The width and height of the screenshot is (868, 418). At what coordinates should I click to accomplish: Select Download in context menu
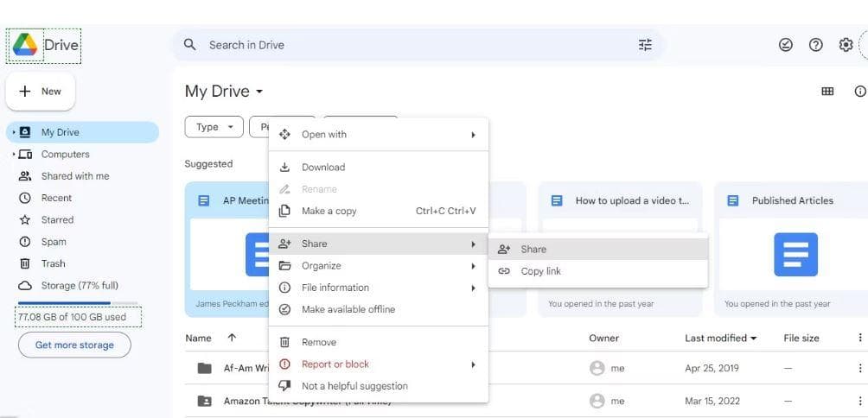pyautogui.click(x=378, y=167)
